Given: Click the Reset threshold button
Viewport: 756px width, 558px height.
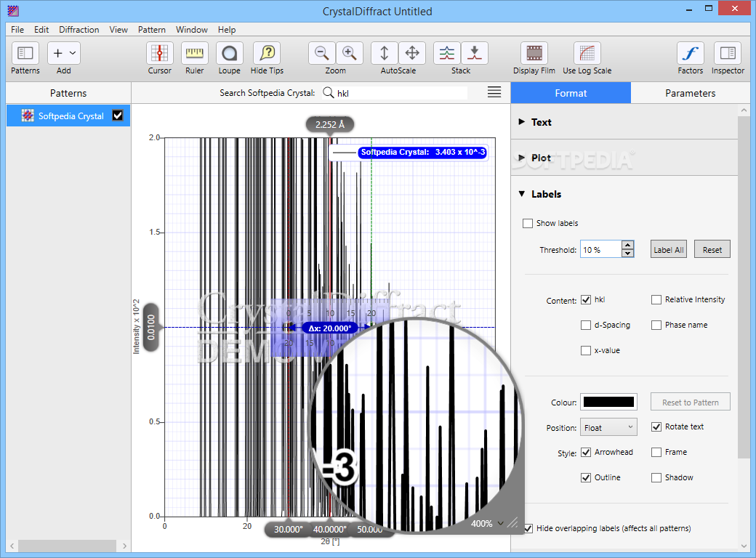Looking at the screenshot, I should (x=712, y=250).
